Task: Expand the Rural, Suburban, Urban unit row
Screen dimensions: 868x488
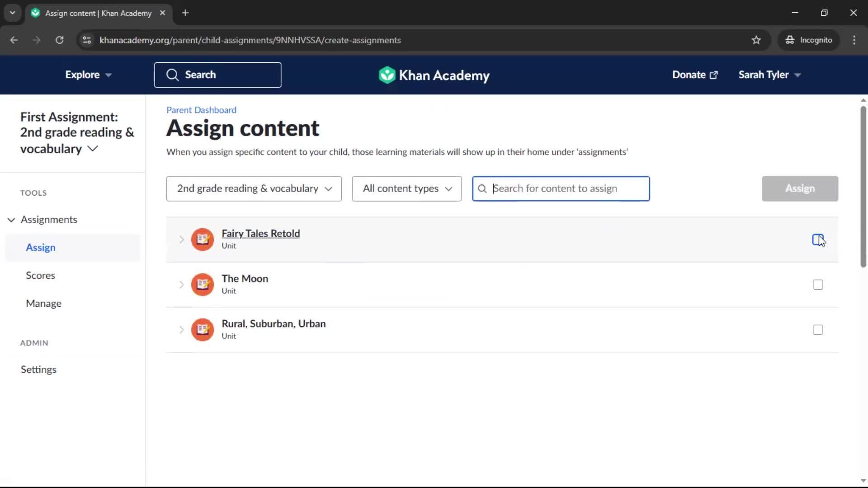Action: tap(181, 330)
